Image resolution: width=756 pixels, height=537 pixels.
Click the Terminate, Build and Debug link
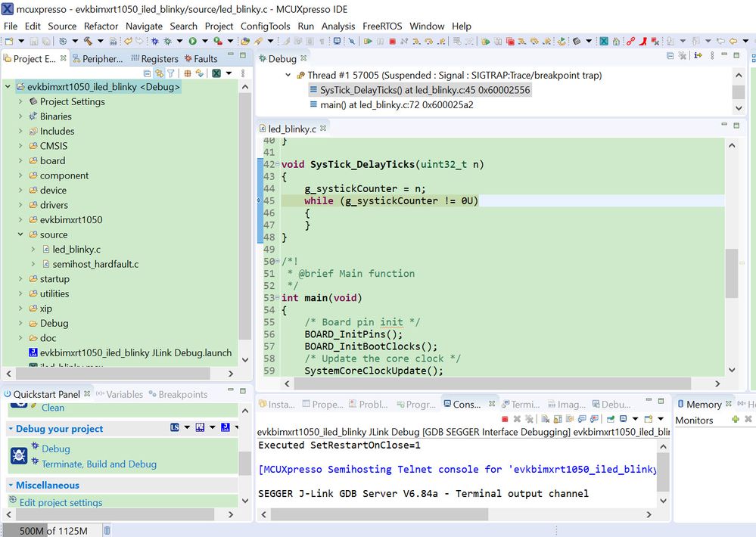click(99, 464)
